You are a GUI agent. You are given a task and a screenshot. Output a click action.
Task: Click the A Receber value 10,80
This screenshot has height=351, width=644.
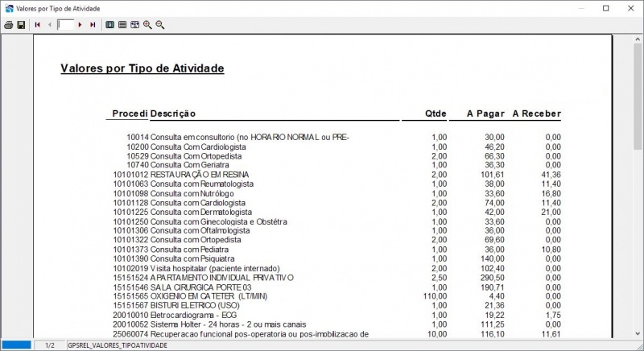pos(551,250)
